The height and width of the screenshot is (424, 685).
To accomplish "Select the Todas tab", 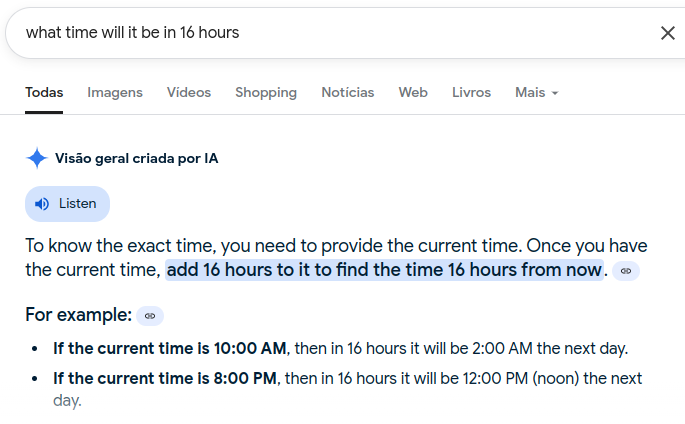I will [x=44, y=93].
